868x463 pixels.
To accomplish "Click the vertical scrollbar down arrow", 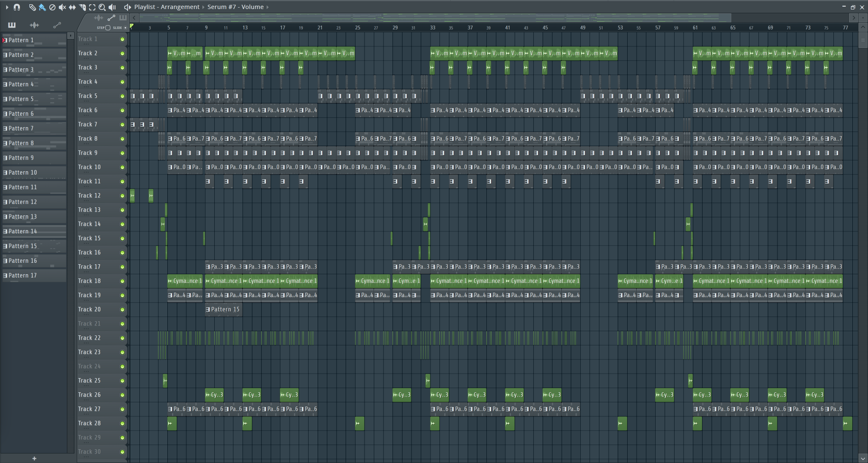I will click(x=863, y=458).
